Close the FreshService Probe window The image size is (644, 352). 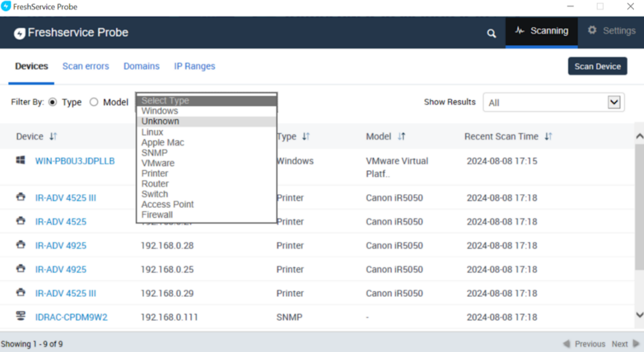630,6
